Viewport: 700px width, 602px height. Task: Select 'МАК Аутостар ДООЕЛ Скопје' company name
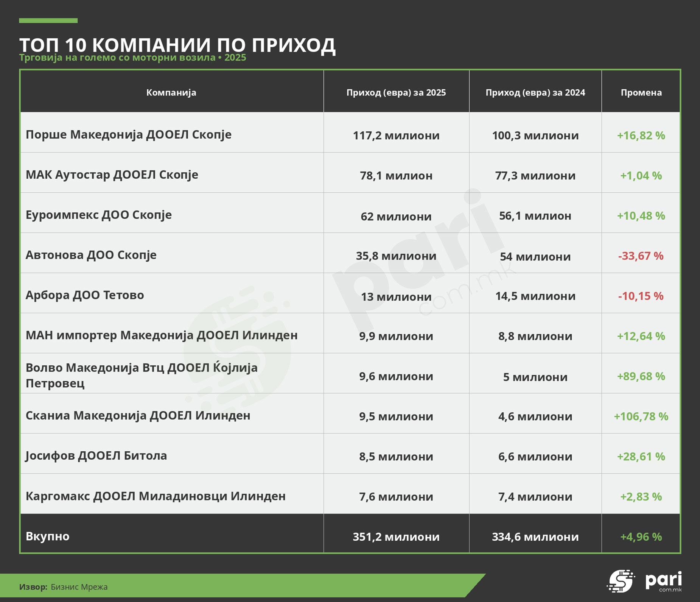(x=112, y=175)
